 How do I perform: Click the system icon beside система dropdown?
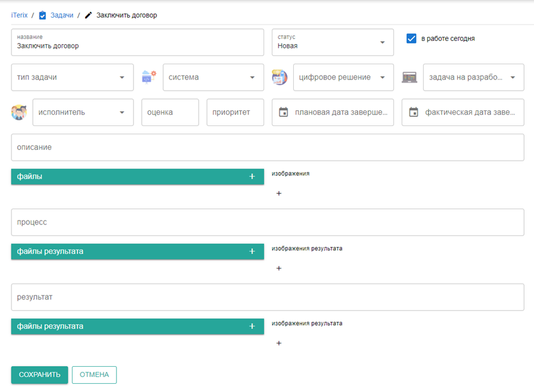click(x=149, y=78)
